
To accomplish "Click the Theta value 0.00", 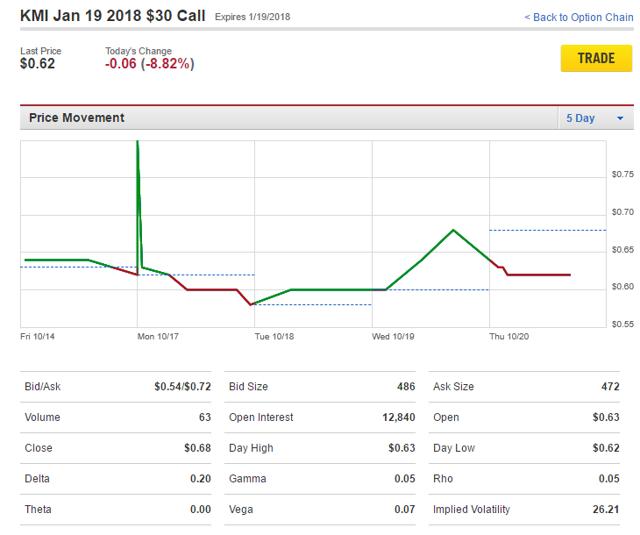I will 200,509.
